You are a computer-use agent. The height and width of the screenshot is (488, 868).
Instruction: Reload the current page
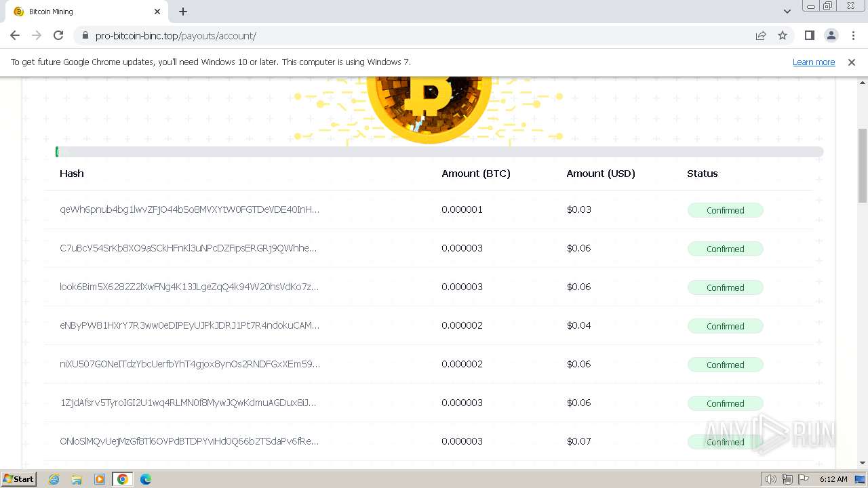[x=58, y=35]
